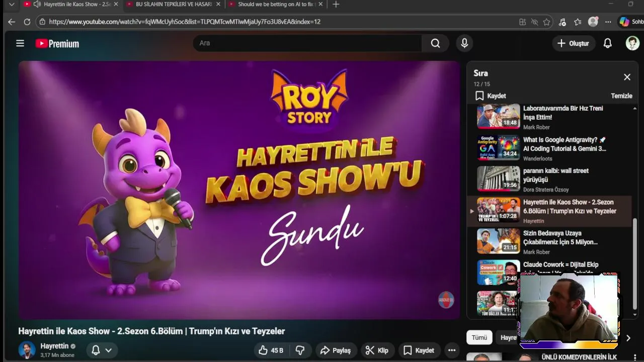Start voice search with microphone icon
The height and width of the screenshot is (362, 644).
(x=464, y=43)
